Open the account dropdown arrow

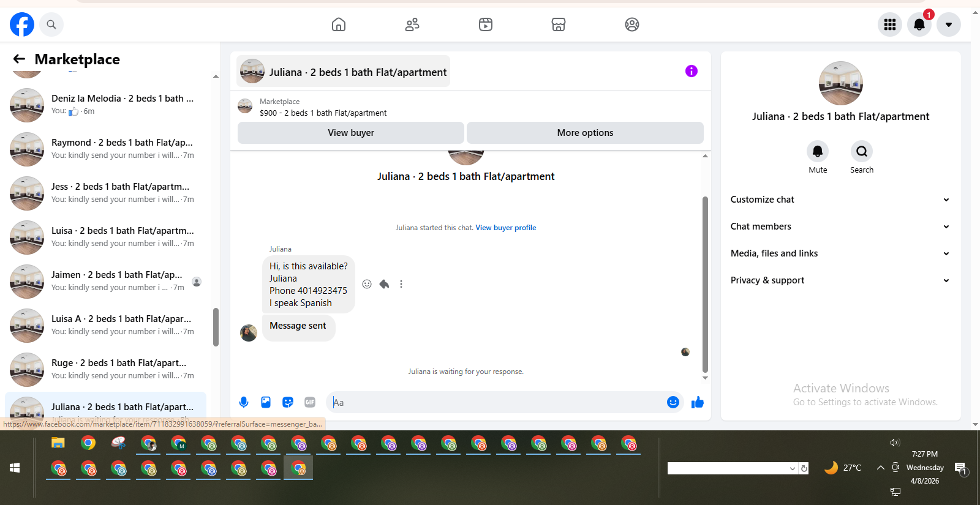coord(949,24)
